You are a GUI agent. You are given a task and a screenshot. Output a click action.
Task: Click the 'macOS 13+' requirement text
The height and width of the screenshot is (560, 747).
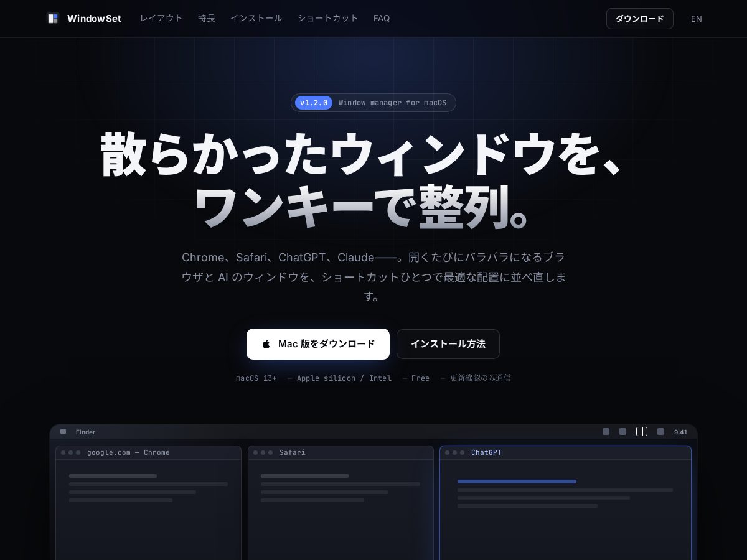pos(256,378)
